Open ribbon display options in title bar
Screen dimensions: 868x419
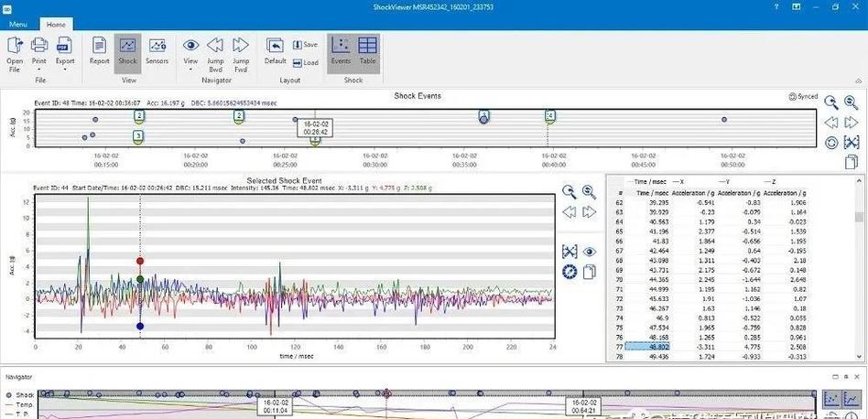coord(796,7)
